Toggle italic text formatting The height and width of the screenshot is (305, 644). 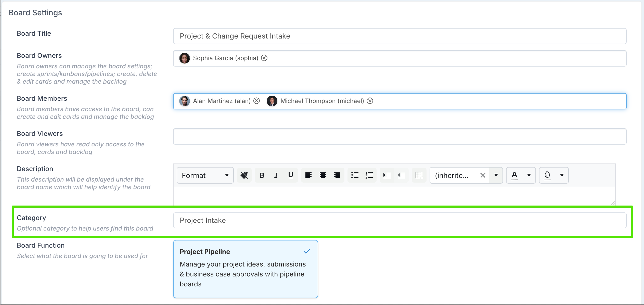click(276, 175)
